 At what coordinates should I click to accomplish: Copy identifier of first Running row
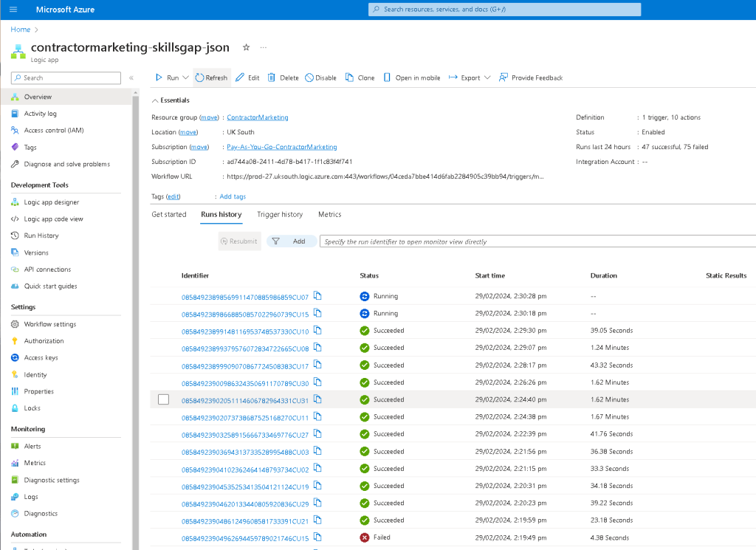[x=317, y=296]
